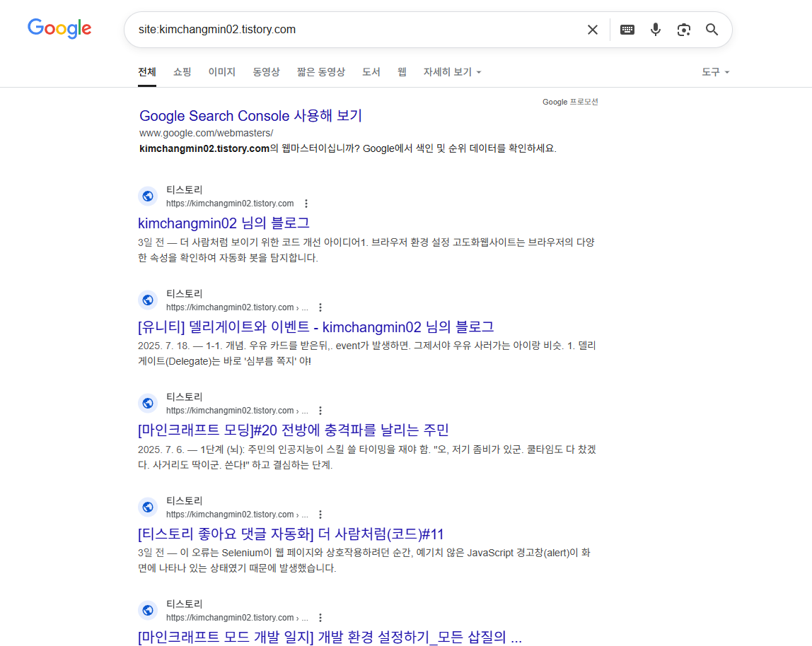This screenshot has width=812, height=646.
Task: Submit search with the magnifying glass icon
Action: (712, 30)
